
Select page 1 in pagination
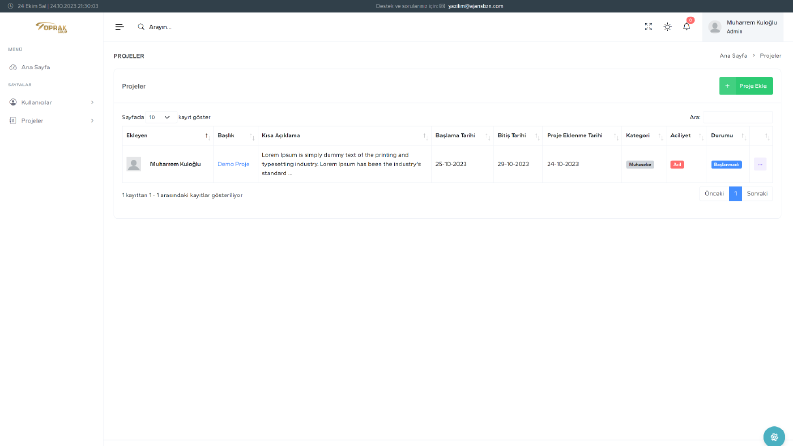click(735, 194)
